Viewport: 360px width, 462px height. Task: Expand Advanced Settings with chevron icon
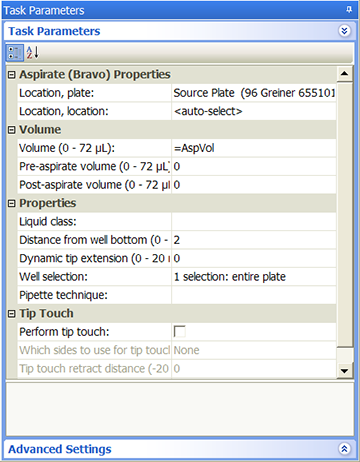(x=344, y=449)
